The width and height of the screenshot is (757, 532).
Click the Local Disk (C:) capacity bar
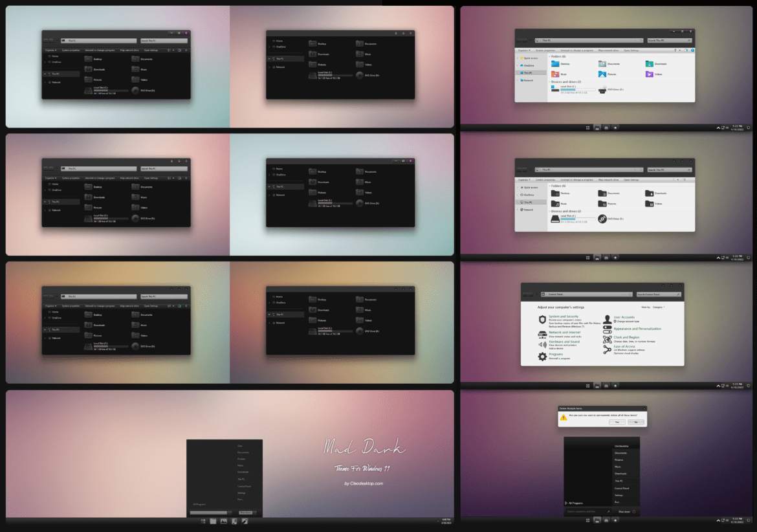click(578, 89)
